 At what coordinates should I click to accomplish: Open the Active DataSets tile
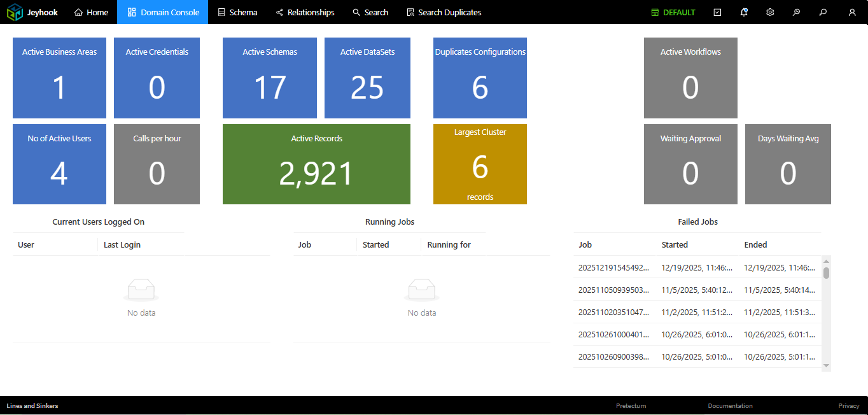click(367, 78)
